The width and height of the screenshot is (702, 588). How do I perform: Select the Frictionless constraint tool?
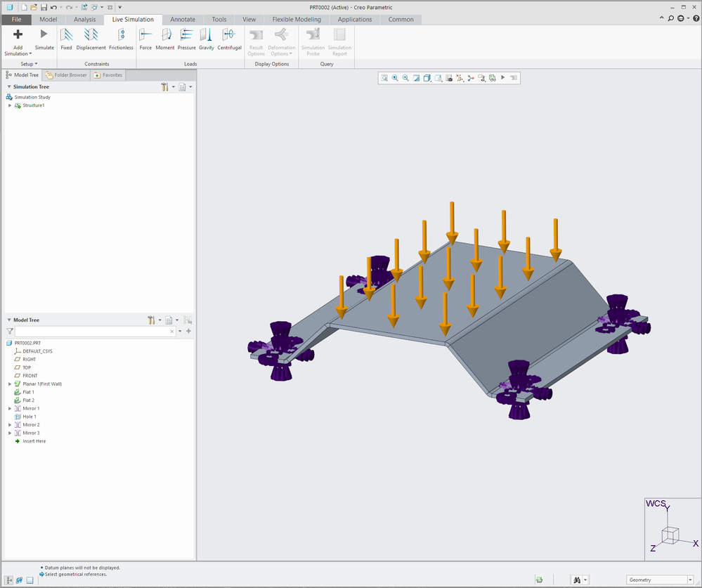[121, 38]
